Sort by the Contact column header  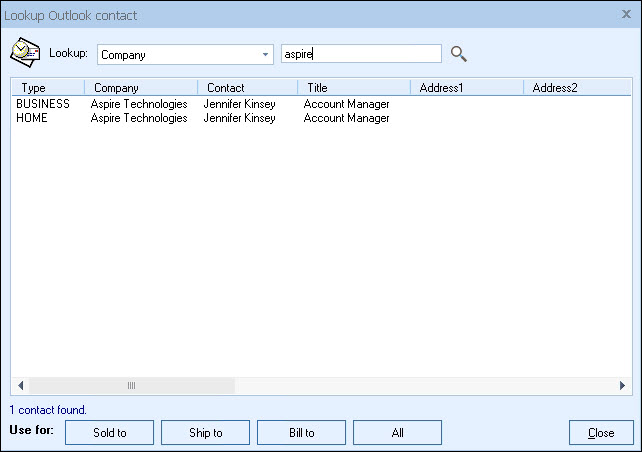tap(246, 88)
